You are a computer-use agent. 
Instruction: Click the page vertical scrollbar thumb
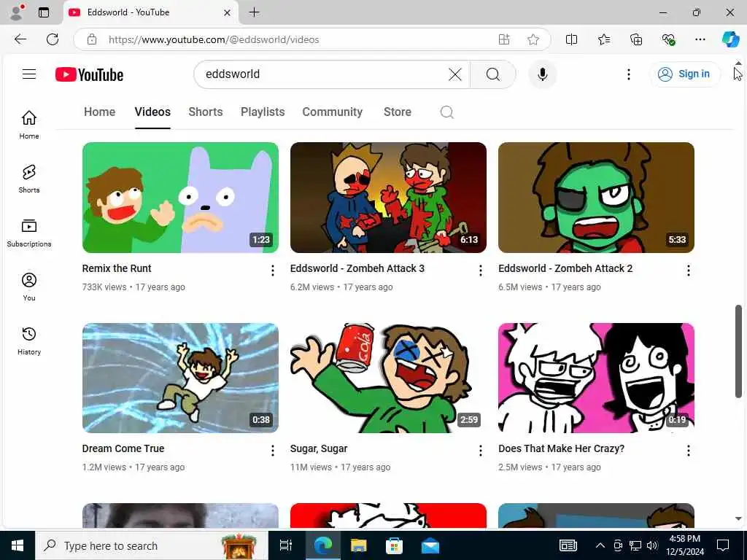[738, 351]
